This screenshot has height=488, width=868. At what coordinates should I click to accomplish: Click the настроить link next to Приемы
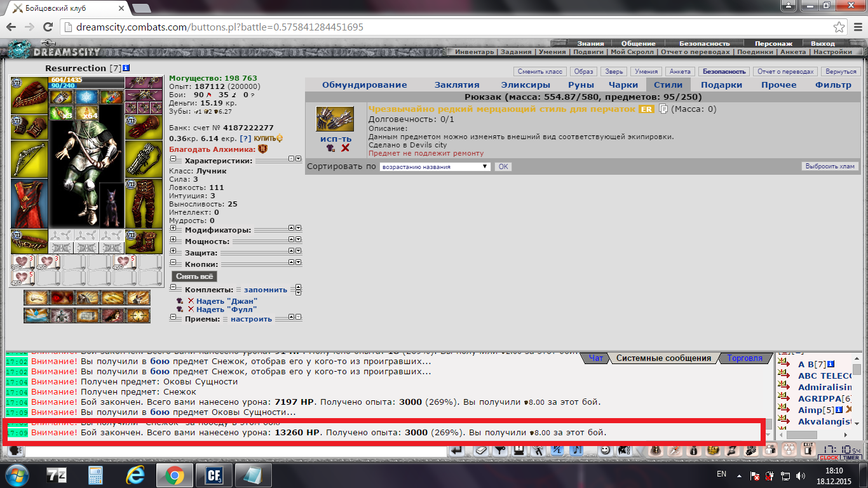tap(251, 318)
